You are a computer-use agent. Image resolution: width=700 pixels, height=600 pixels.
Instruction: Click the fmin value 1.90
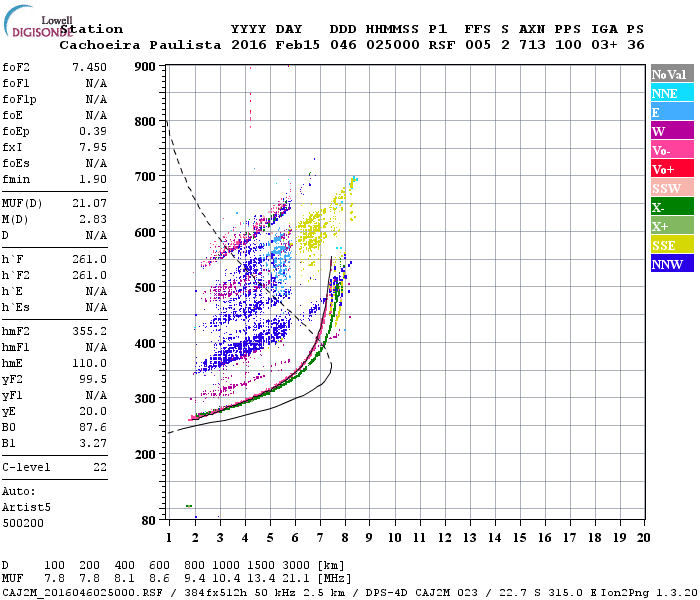pyautogui.click(x=93, y=179)
